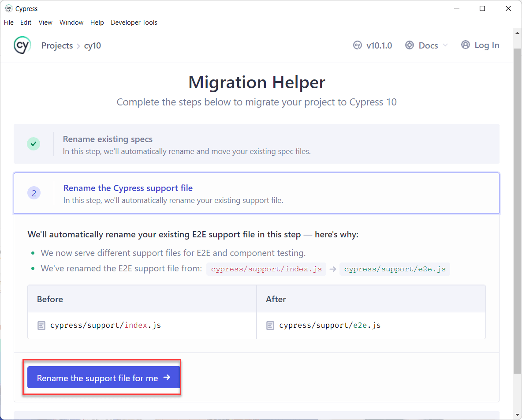522x420 pixels.
Task: Open the Developer Tools menu
Action: pyautogui.click(x=134, y=22)
